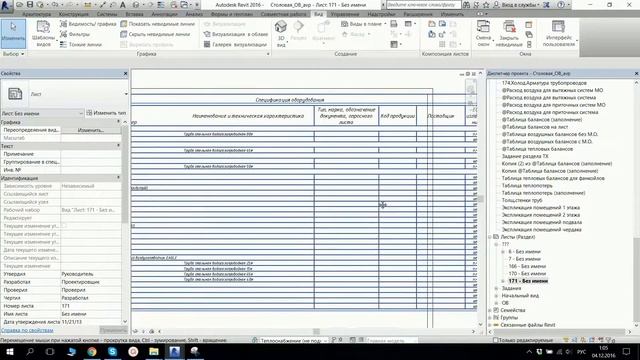Click Изменить тип button
Image resolution: width=640 pixels, height=360 pixels.
click(106, 113)
